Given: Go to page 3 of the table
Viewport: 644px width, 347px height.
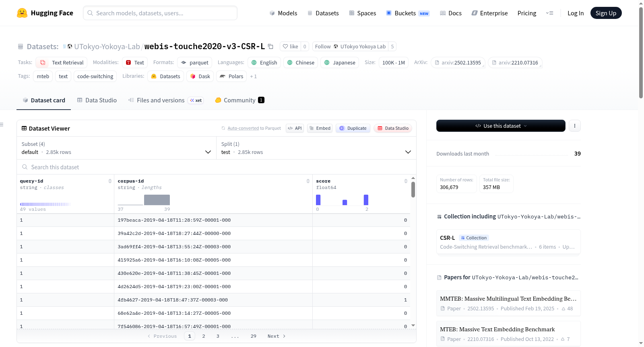Looking at the screenshot, I should pyautogui.click(x=218, y=336).
